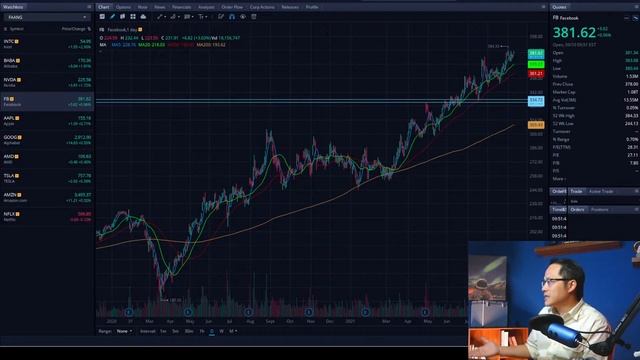Select the weekly W interval

point(221,331)
